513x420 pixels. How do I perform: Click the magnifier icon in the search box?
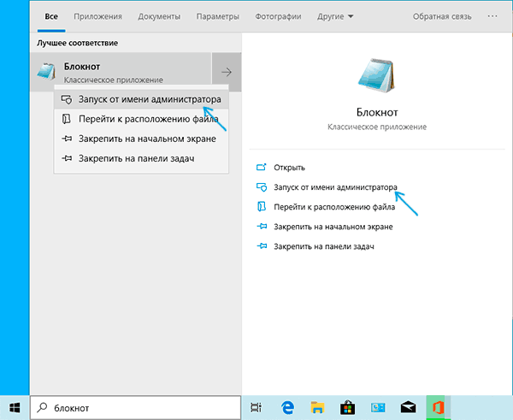[42, 407]
